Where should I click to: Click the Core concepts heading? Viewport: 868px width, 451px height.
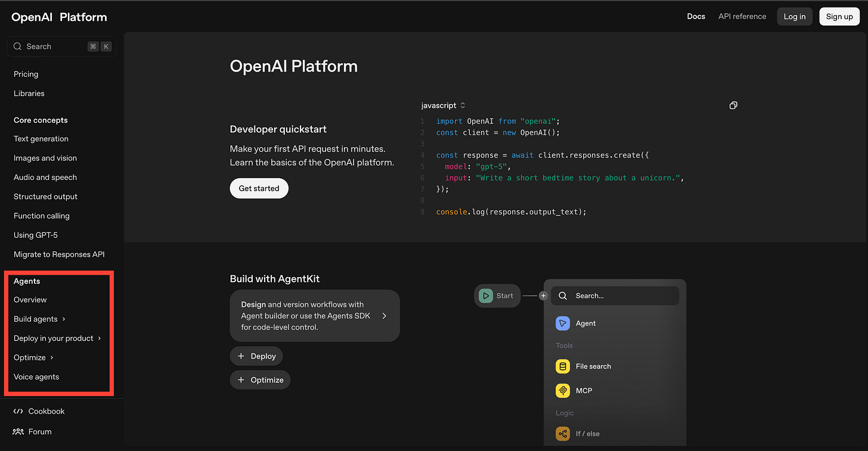[41, 120]
